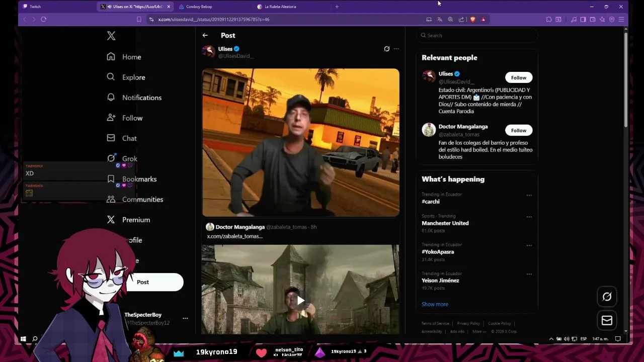
Task: Open the Cookie Policy footer link
Action: (499, 323)
